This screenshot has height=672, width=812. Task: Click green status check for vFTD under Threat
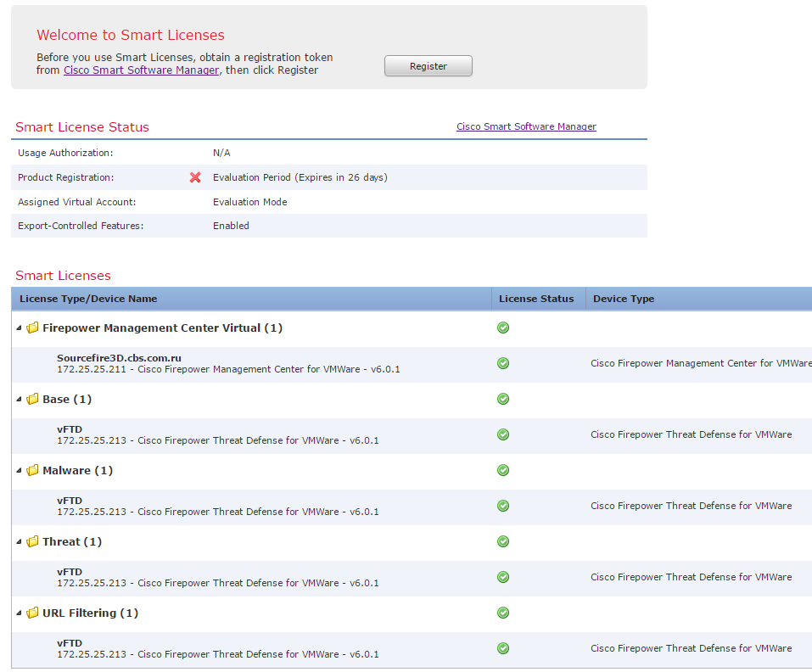(x=503, y=577)
